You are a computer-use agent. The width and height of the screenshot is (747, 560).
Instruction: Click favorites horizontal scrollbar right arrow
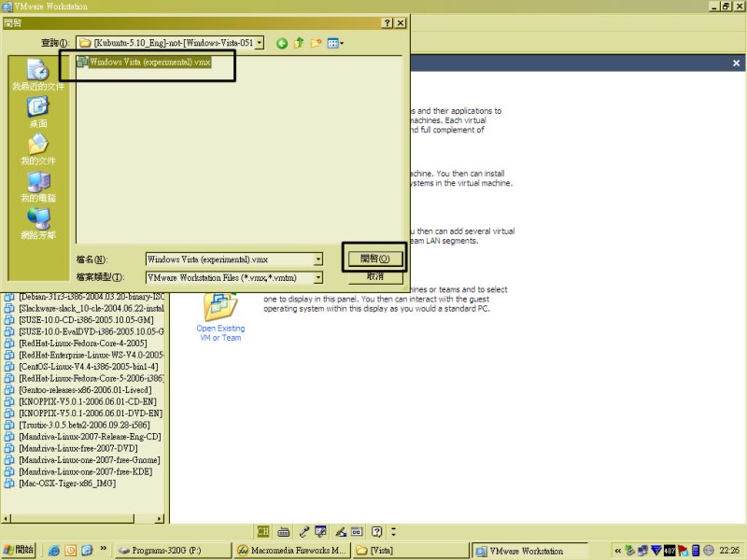[x=160, y=519]
